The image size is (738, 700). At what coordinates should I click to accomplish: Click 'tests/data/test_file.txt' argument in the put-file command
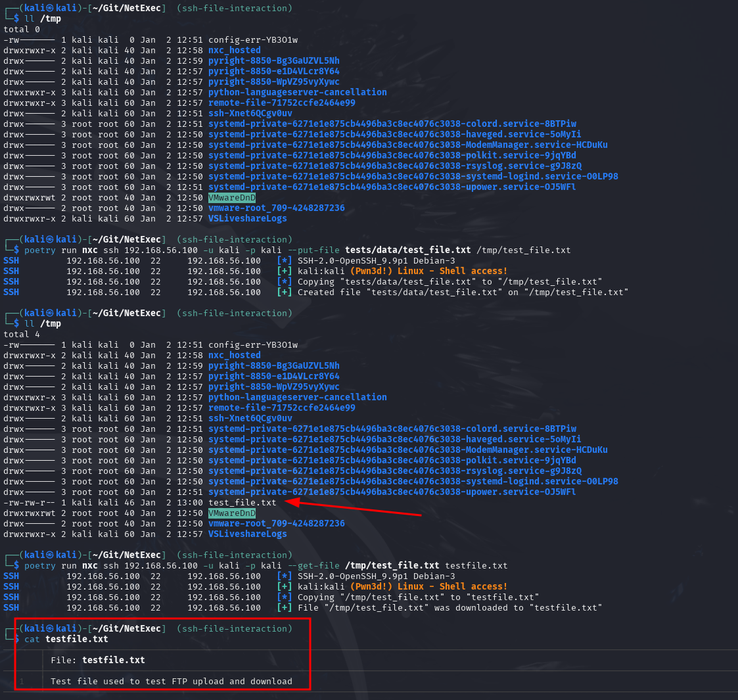(x=407, y=250)
